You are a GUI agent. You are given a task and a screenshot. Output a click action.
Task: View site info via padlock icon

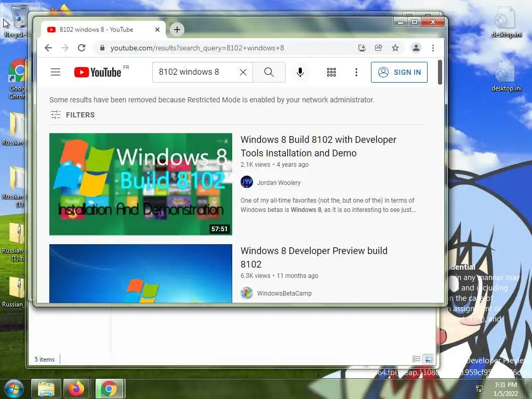pyautogui.click(x=102, y=48)
